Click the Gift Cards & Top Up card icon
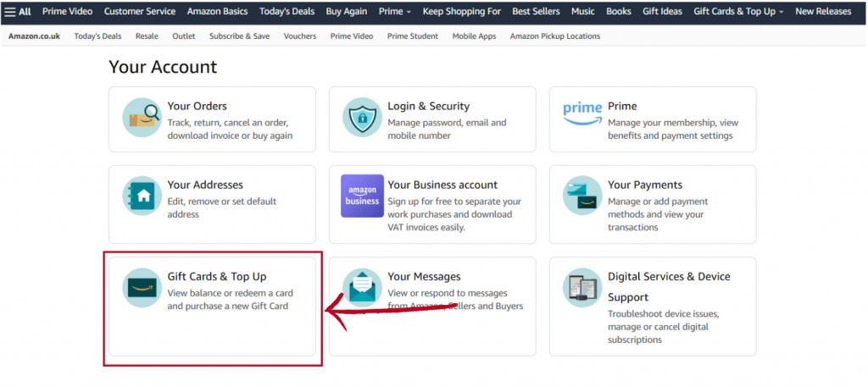The width and height of the screenshot is (868, 387). click(142, 287)
